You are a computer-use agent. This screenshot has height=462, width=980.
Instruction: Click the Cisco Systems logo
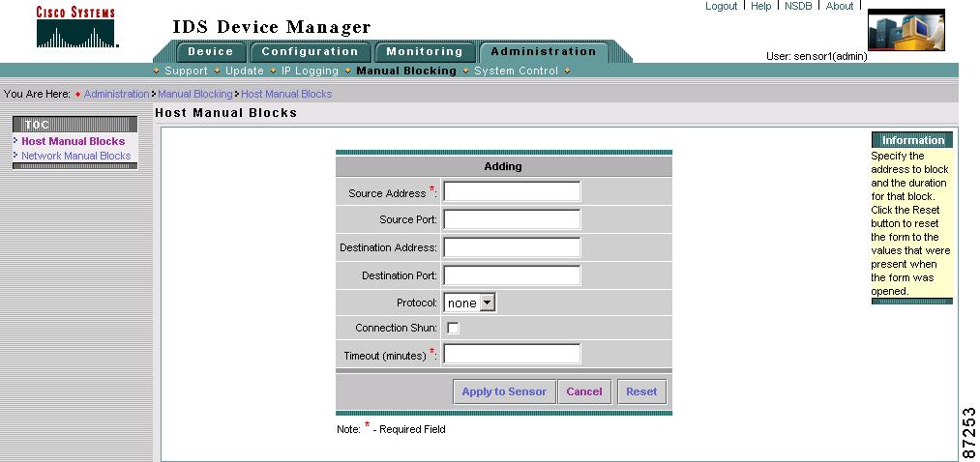(76, 27)
